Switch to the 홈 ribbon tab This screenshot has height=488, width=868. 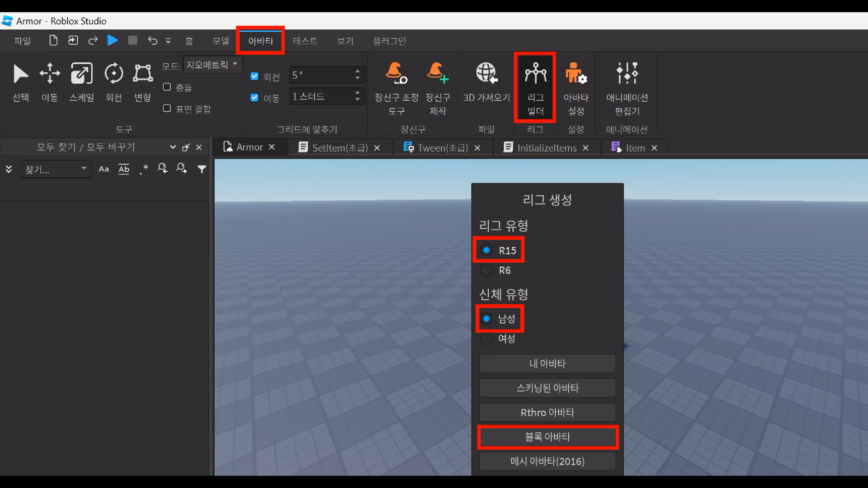(189, 41)
